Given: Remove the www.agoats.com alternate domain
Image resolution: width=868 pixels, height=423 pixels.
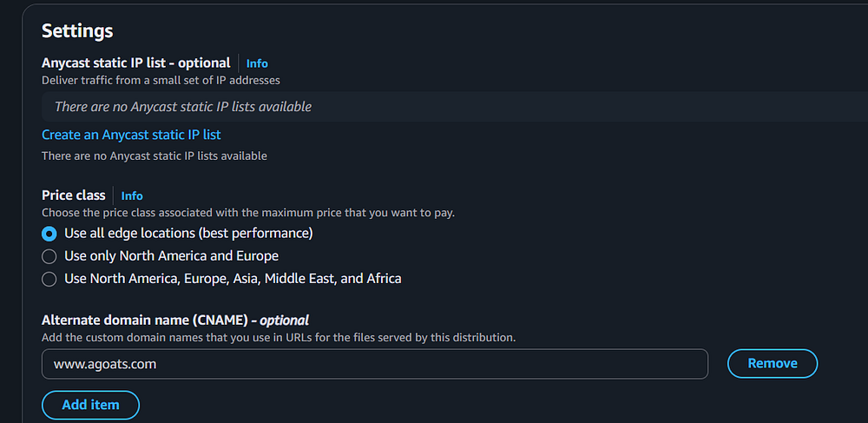Looking at the screenshot, I should 772,364.
